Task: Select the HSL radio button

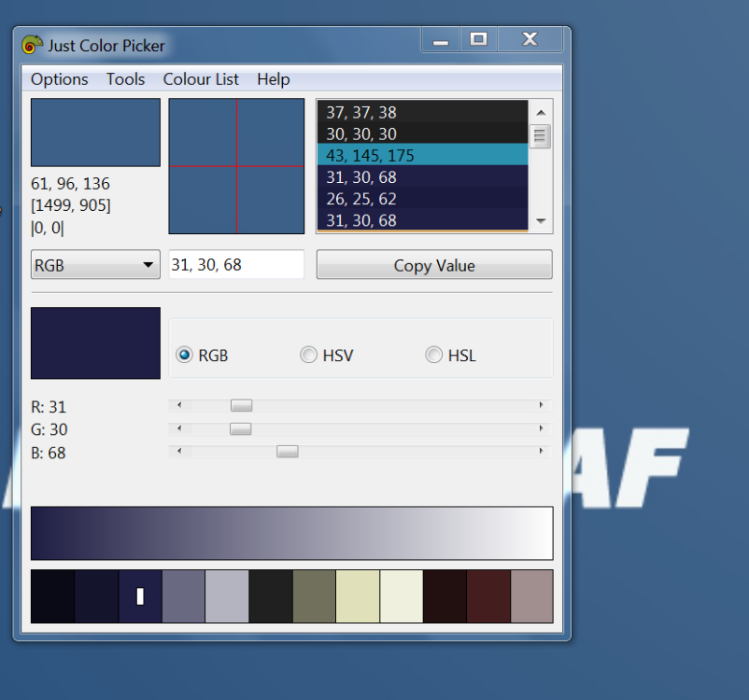Action: (433, 355)
